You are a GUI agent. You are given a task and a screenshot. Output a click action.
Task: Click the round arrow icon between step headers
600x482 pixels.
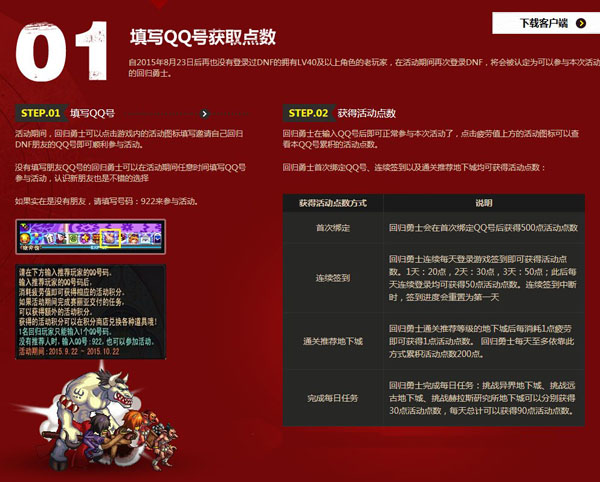coord(205,114)
